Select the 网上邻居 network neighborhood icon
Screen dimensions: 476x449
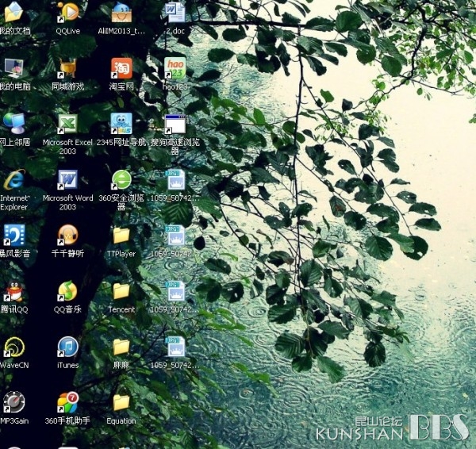point(14,123)
